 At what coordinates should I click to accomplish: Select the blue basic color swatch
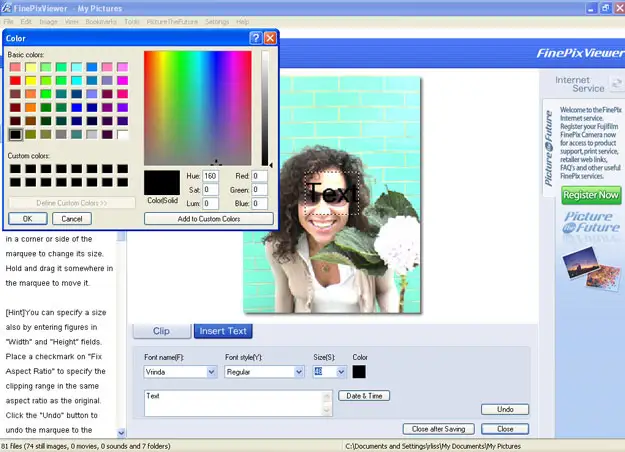pos(77,108)
